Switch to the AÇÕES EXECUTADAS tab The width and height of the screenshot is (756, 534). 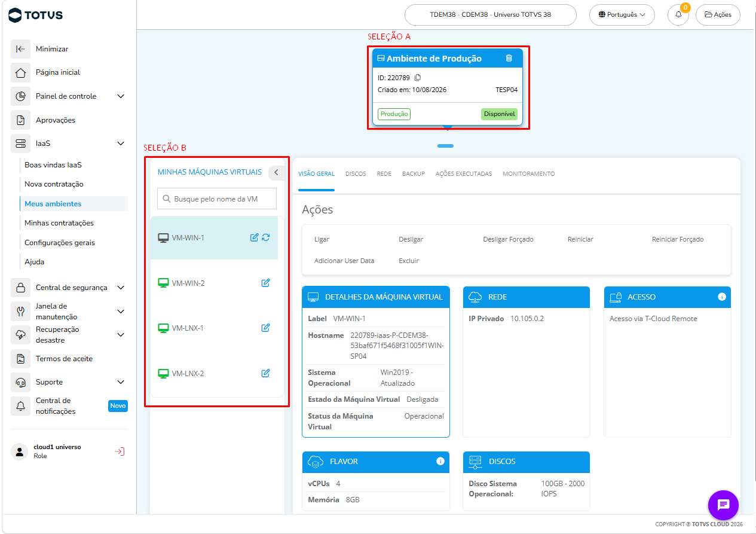[464, 174]
